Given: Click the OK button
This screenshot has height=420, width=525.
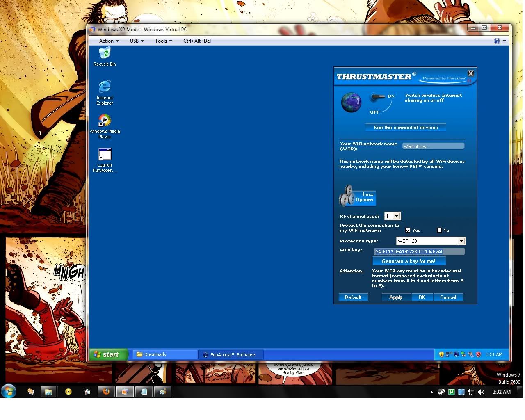Looking at the screenshot, I should pyautogui.click(x=422, y=297).
